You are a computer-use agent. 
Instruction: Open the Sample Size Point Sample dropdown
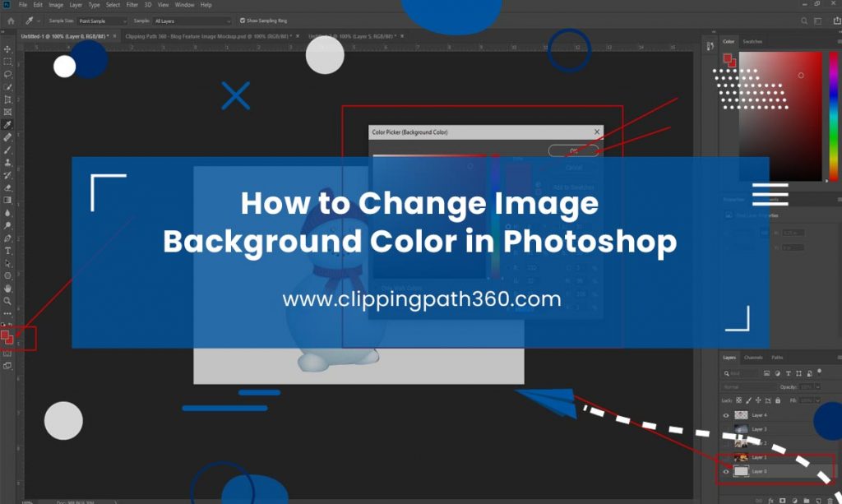click(x=102, y=21)
